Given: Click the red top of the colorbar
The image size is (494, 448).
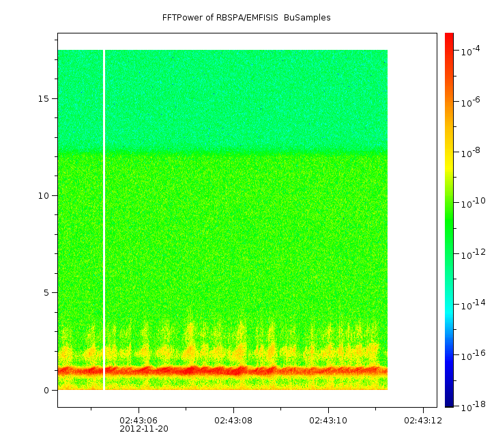Looking at the screenshot, I should (x=449, y=40).
